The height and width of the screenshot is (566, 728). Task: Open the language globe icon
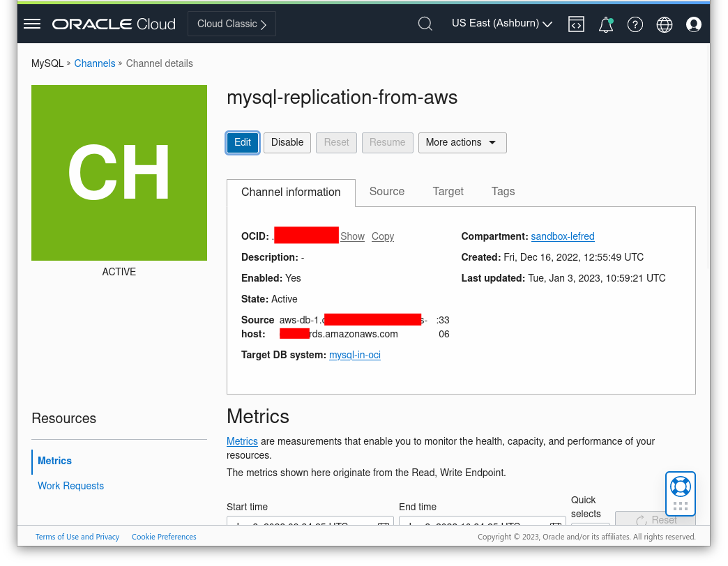click(x=665, y=24)
